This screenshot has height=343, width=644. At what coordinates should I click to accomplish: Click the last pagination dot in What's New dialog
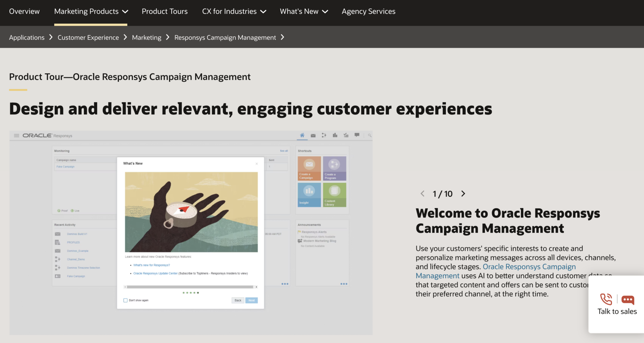198,293
